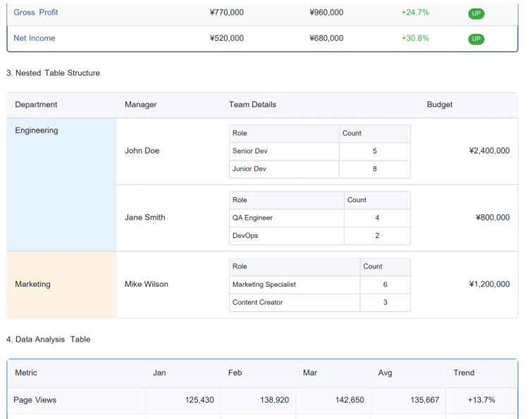Open the Gross Profit row label
The width and height of the screenshot is (532, 419).
tap(36, 13)
